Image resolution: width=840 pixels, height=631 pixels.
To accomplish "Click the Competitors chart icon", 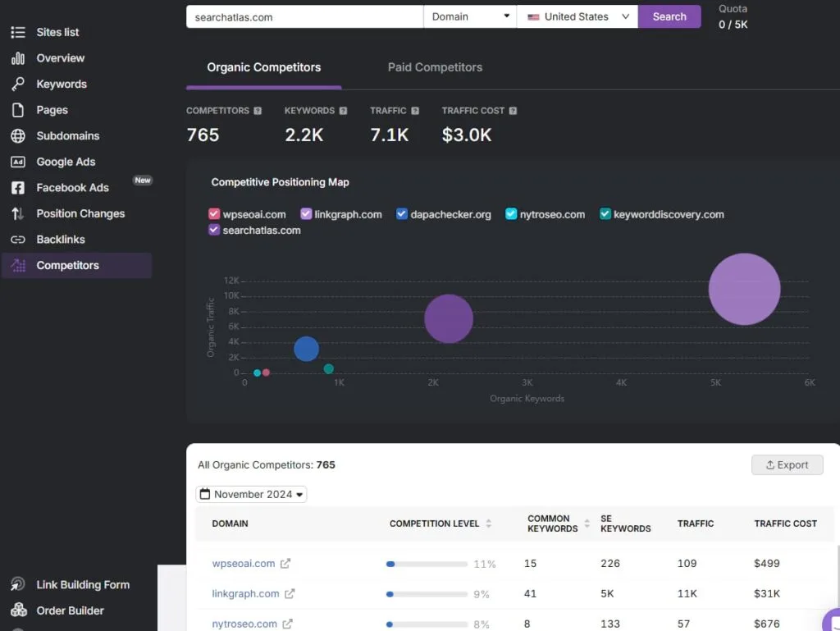I will click(x=18, y=265).
